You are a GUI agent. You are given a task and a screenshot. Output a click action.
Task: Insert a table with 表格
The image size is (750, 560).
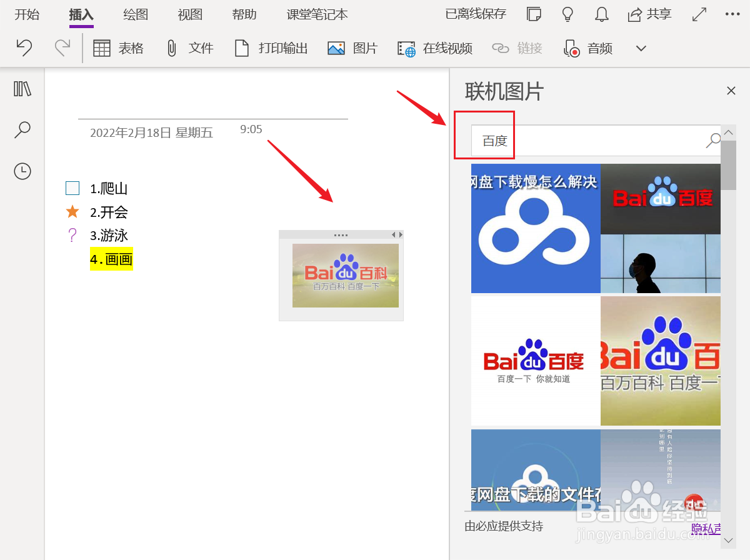pyautogui.click(x=118, y=48)
